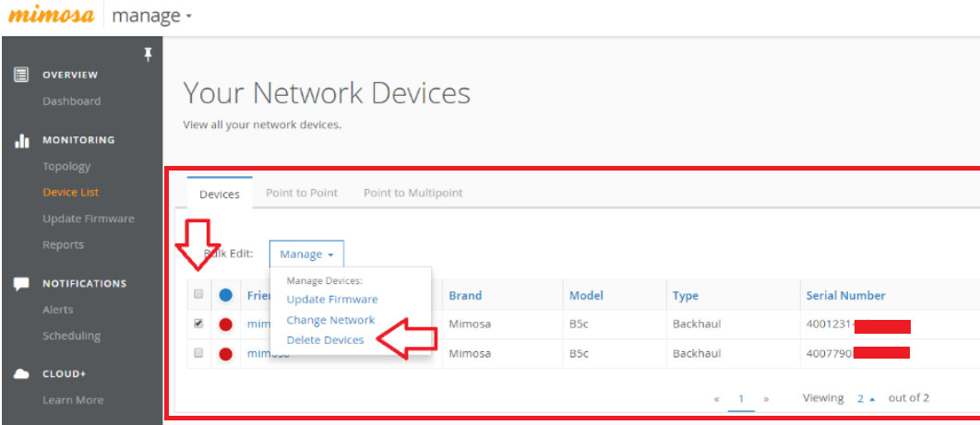This screenshot has width=980, height=425.
Task: Click the Serial Number column header
Action: pos(845,296)
